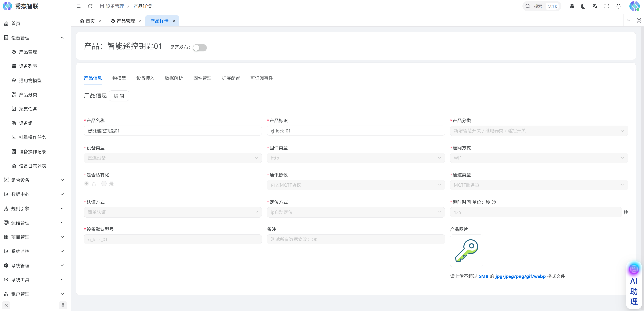Collapse sidebar with the double-arrow icon
The height and width of the screenshot is (311, 644).
pyautogui.click(x=6, y=305)
